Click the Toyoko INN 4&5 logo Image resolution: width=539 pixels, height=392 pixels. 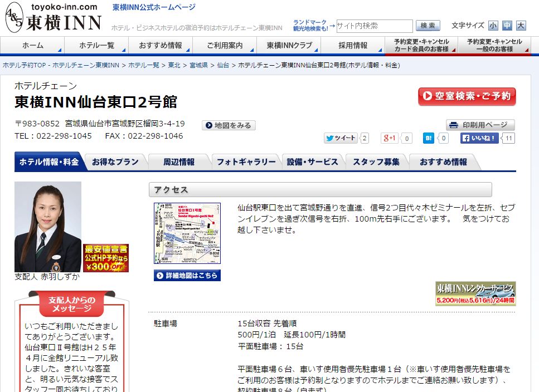pyautogui.click(x=54, y=18)
